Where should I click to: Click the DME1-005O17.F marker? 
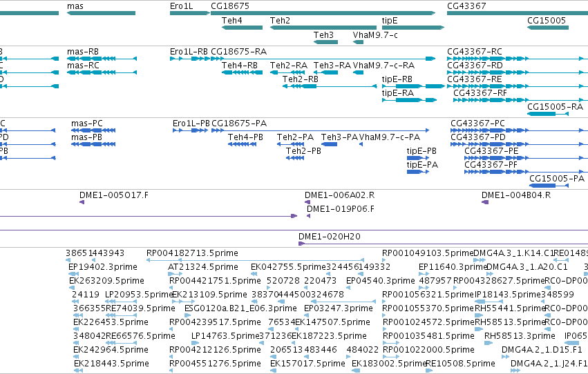82,202
